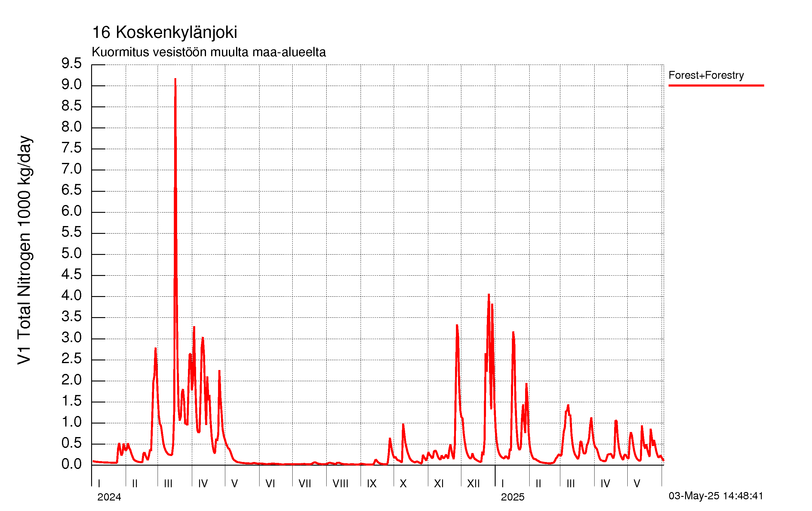Click the subtitle 'Kuormitus vesistöön muulta maa-alueelta'
Screen dimensions: 812x511
coord(209,52)
